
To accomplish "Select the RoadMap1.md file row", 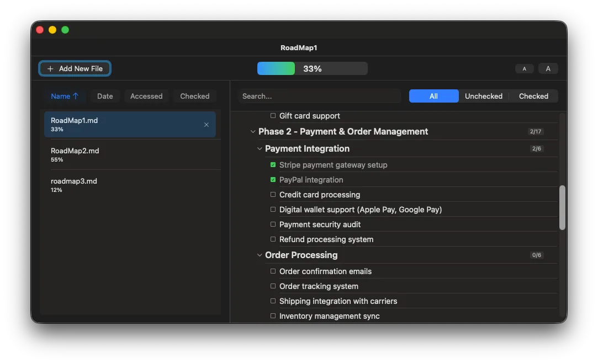I will 130,125.
